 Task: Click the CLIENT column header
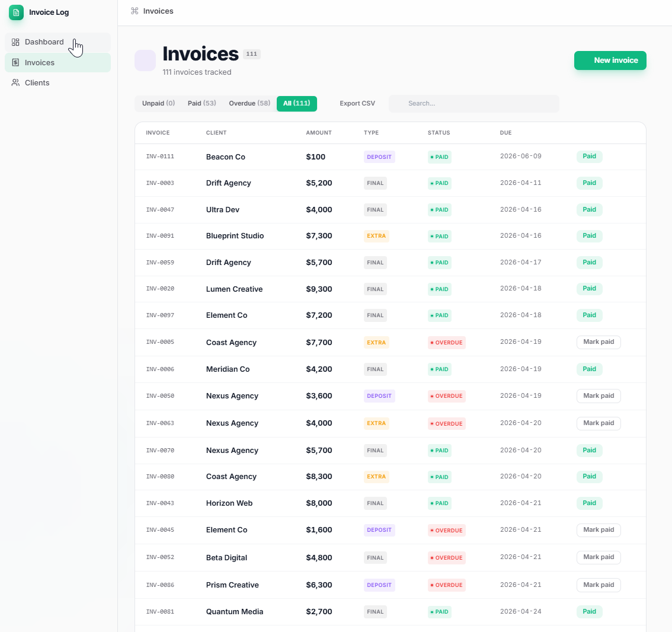pyautogui.click(x=216, y=133)
